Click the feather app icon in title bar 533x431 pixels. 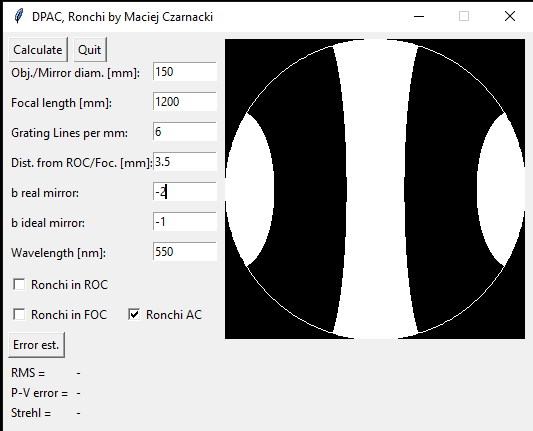click(x=19, y=16)
